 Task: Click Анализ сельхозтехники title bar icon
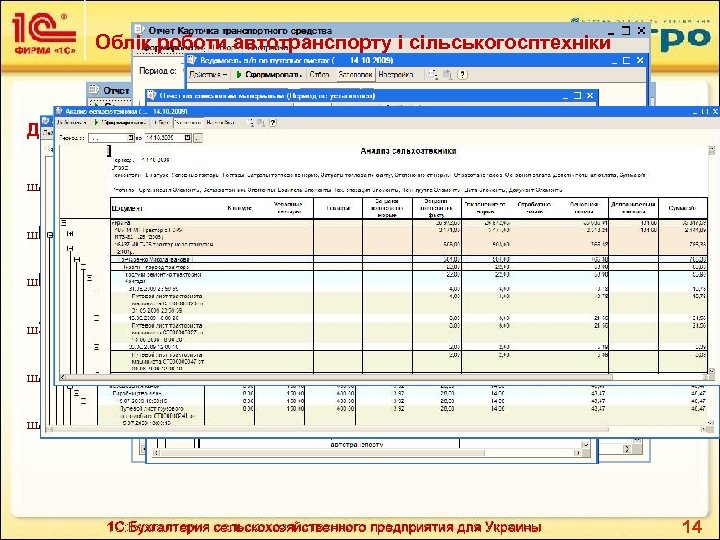point(59,111)
